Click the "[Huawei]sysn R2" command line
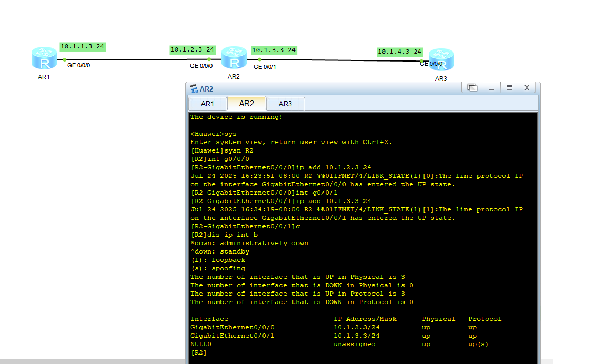This screenshot has width=606, height=364. tap(222, 150)
